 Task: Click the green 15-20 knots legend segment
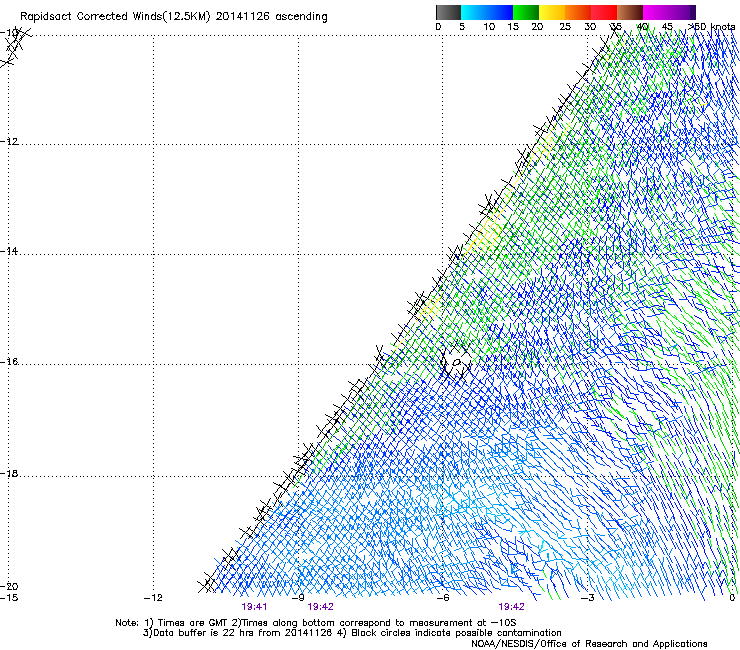(526, 12)
